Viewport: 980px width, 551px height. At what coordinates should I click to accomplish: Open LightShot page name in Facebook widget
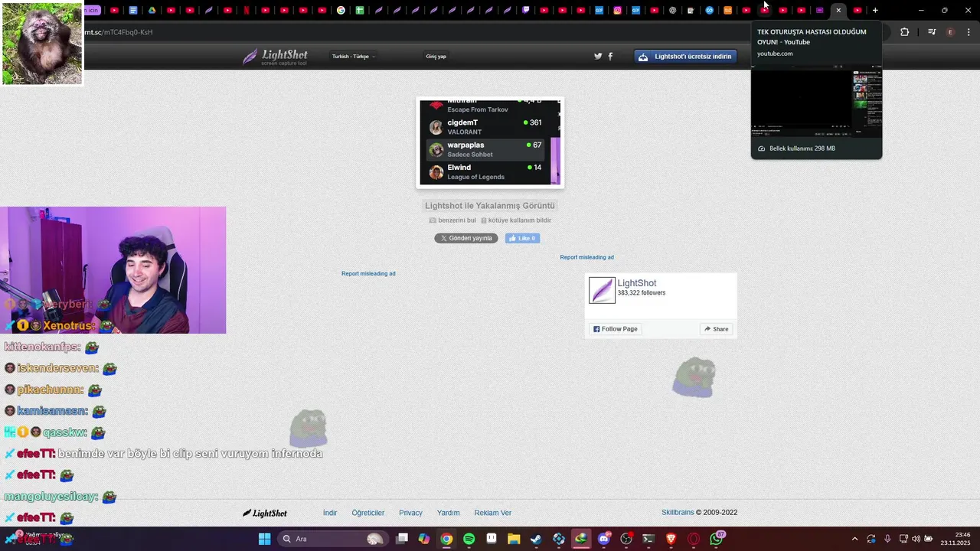[637, 283]
